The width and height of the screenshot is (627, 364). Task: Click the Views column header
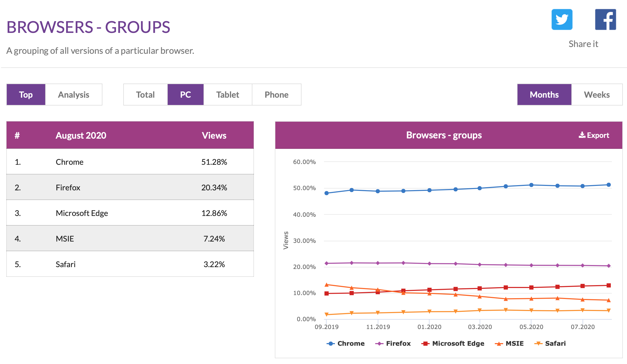pyautogui.click(x=214, y=135)
